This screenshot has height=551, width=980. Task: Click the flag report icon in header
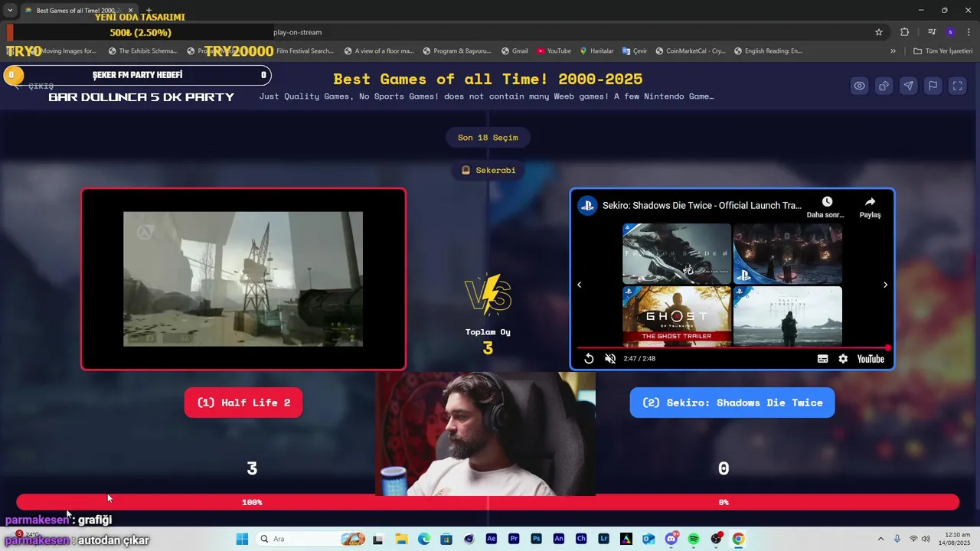[x=933, y=86]
